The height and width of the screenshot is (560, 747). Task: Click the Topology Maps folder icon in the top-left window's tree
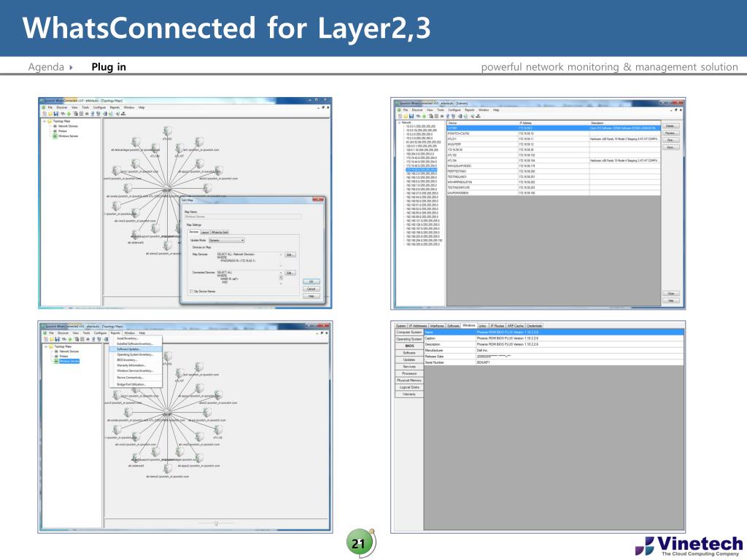click(x=50, y=121)
